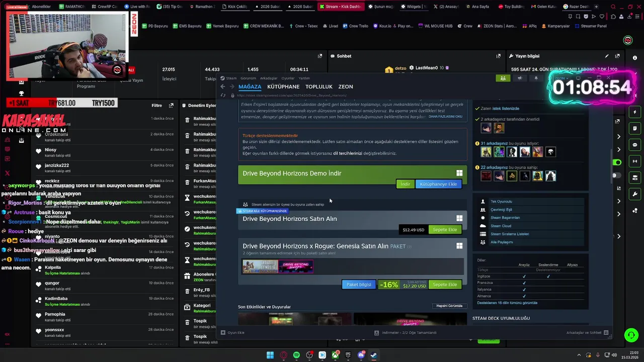Open the dil tercihlerinizi link

click(x=348, y=153)
